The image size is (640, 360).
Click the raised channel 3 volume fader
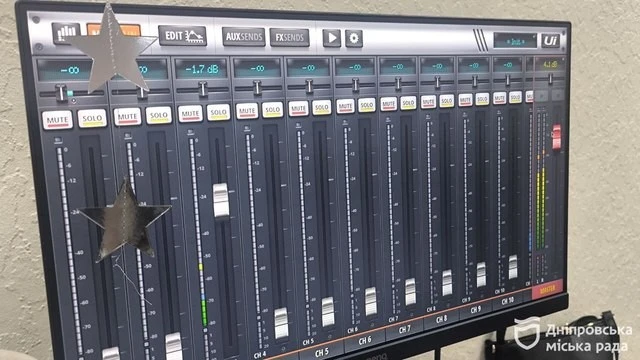coord(221,200)
